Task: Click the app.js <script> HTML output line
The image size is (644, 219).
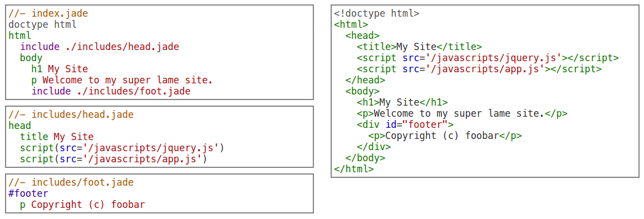Action: point(479,69)
